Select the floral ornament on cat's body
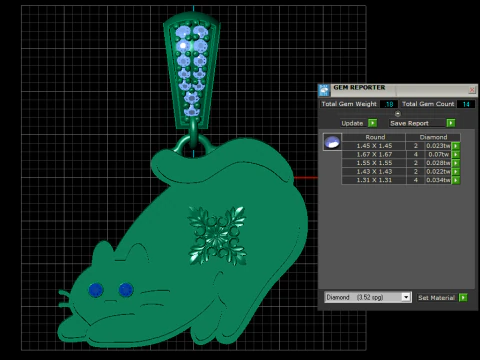The image size is (480, 360). pos(217,236)
